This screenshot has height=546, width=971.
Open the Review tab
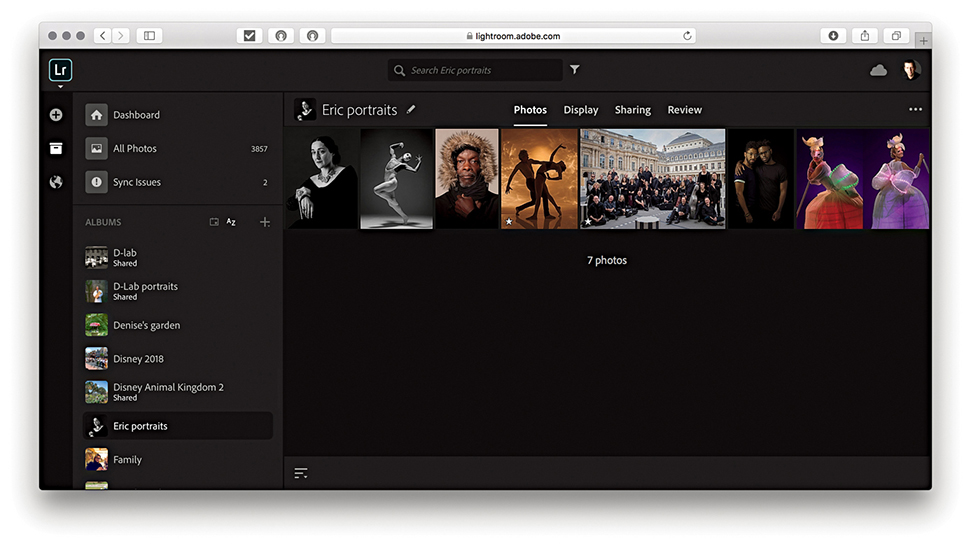(685, 110)
